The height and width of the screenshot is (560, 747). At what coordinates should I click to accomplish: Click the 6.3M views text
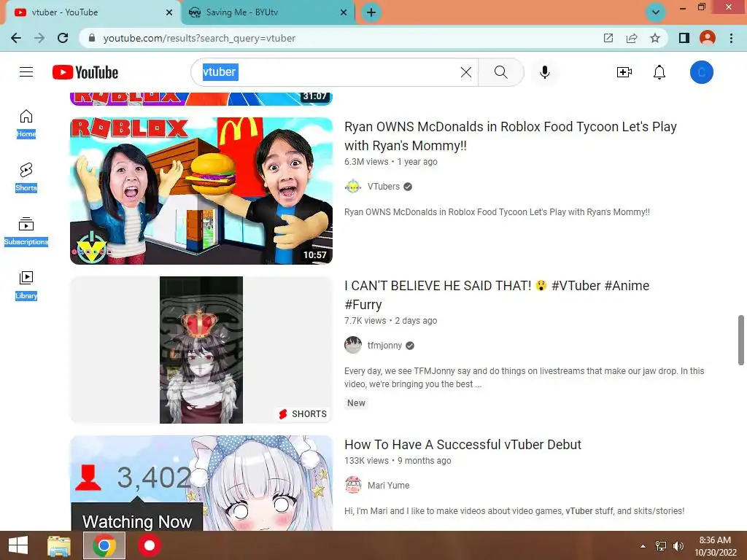[366, 161]
